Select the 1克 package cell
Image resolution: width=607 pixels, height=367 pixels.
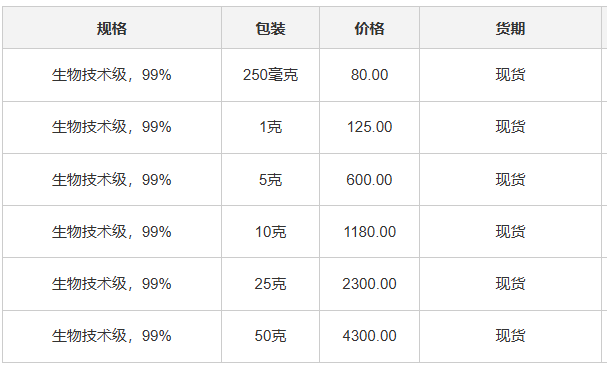270,127
